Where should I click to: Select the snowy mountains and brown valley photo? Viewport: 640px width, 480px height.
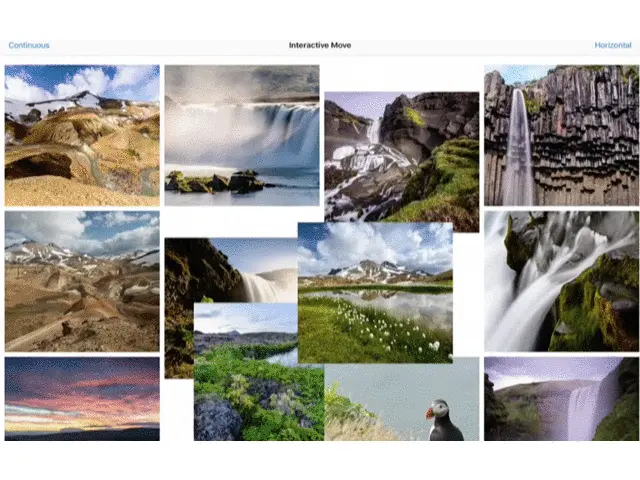[x=82, y=281]
